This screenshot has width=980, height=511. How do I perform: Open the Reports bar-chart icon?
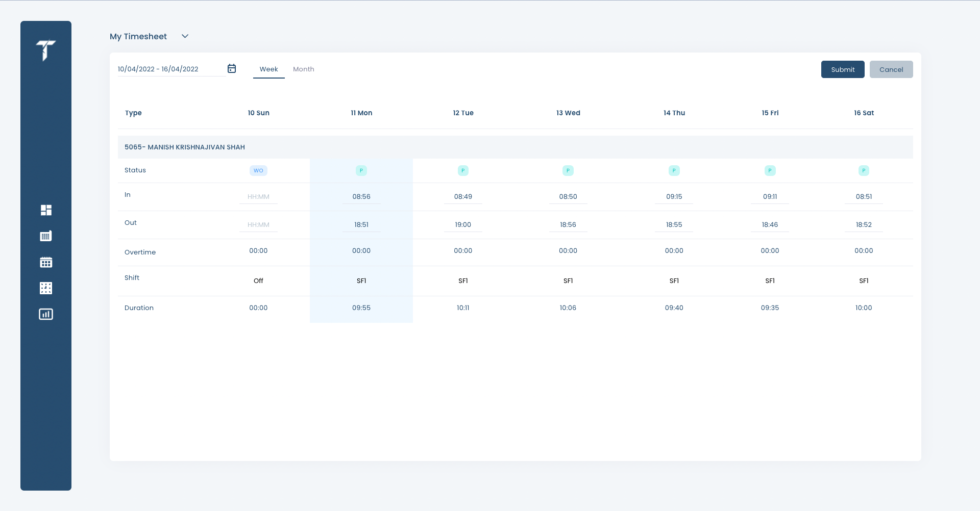46,314
